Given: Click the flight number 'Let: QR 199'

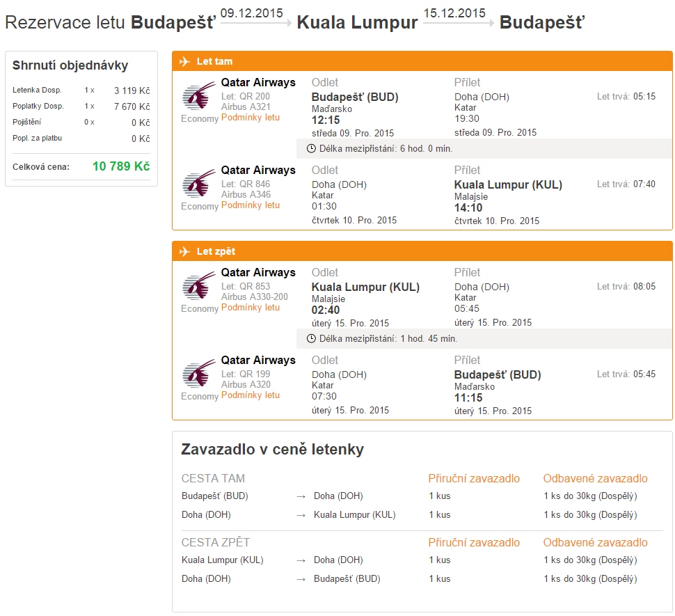Looking at the screenshot, I should tap(246, 374).
